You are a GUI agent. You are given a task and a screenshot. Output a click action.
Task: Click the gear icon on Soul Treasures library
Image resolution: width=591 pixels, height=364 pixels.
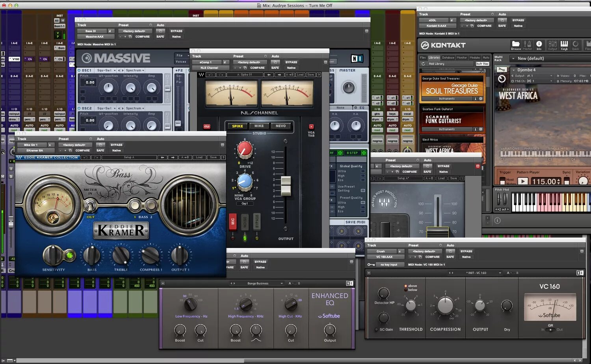[x=481, y=99]
